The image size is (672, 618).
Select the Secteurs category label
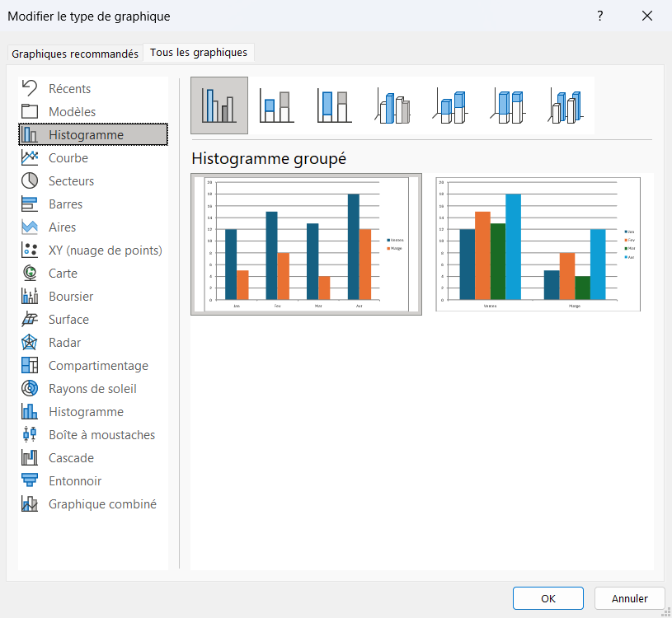coord(71,180)
